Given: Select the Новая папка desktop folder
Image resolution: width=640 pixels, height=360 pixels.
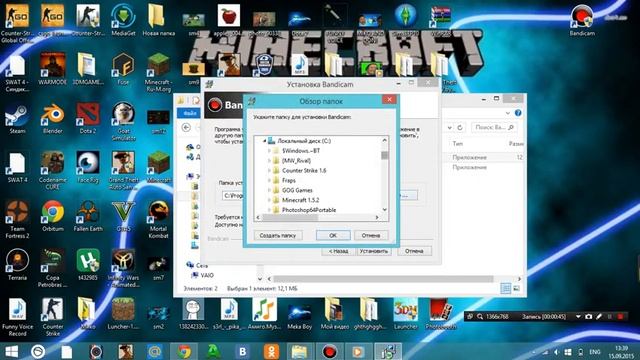Looking at the screenshot, I should tap(158, 20).
